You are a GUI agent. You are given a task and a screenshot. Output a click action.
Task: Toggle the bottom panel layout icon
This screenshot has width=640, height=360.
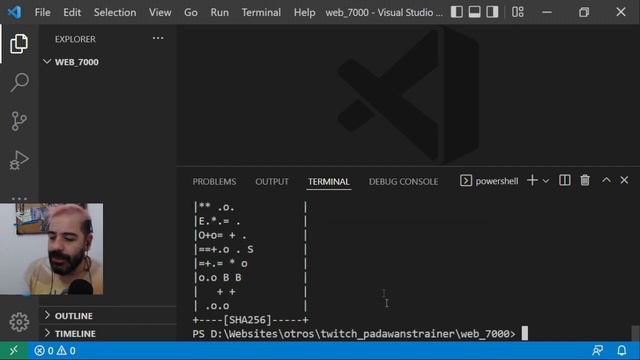coord(474,12)
